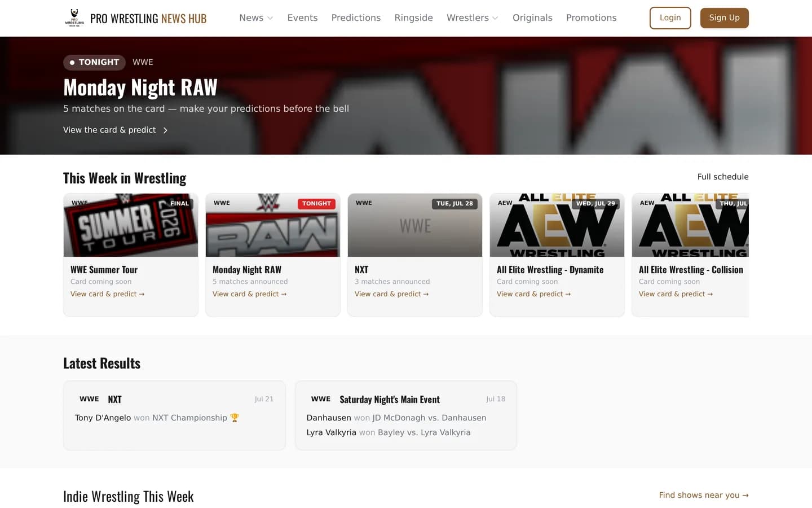Expand the Wrestlers dropdown menu
This screenshot has width=812, height=508.
(473, 18)
